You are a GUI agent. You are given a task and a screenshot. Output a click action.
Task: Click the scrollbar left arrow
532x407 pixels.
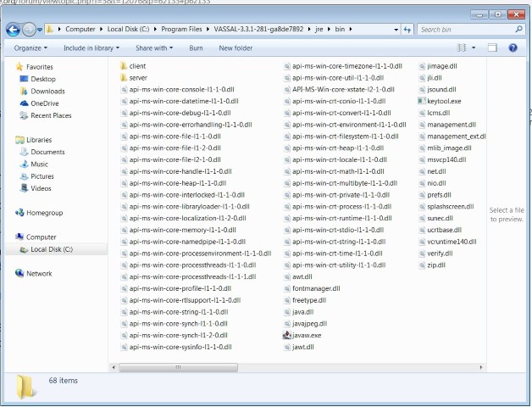114,367
